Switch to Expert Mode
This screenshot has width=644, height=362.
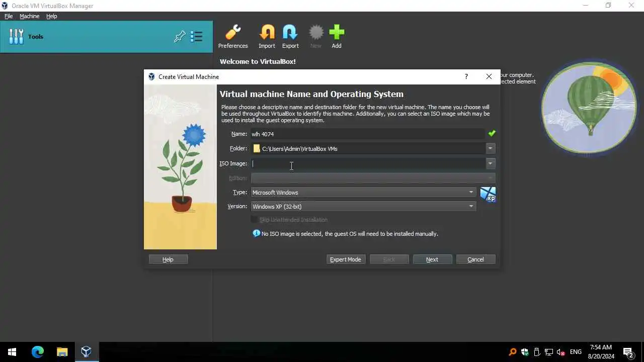click(x=345, y=259)
